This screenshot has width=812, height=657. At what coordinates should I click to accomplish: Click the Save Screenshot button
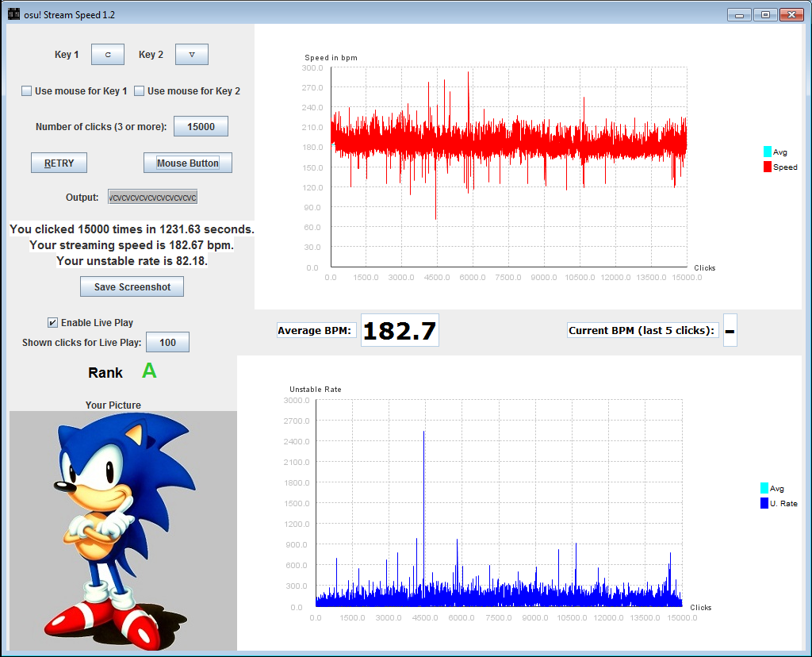pos(132,286)
